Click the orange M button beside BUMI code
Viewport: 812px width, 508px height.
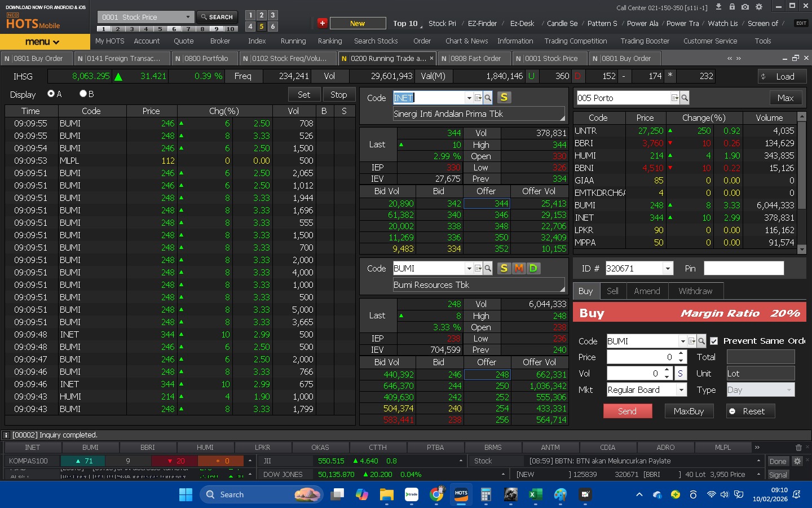coord(519,268)
